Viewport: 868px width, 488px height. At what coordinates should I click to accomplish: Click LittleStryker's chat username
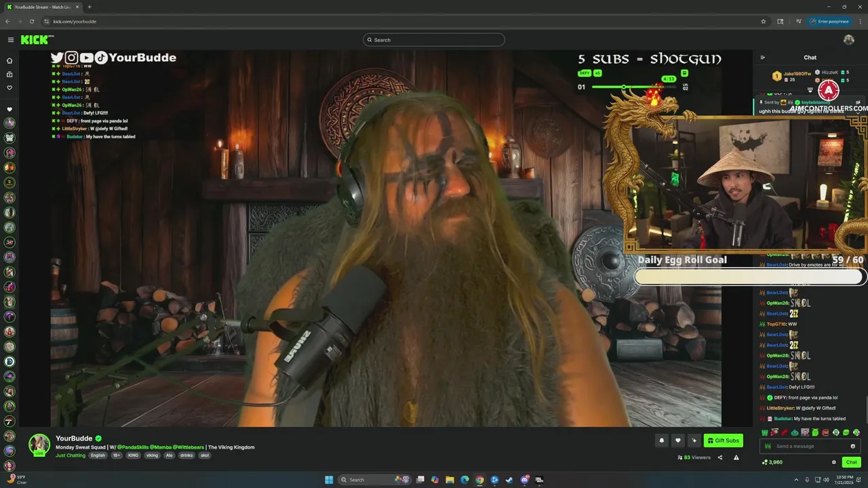(x=781, y=408)
